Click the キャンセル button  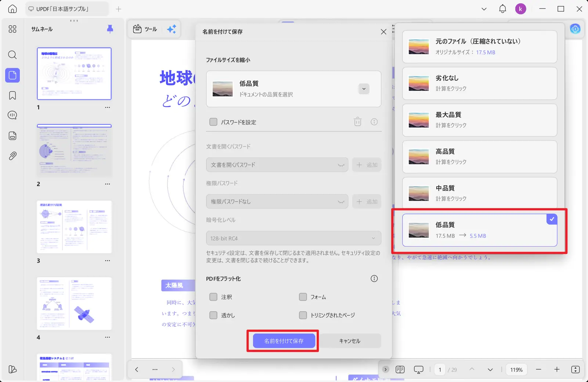tap(350, 341)
